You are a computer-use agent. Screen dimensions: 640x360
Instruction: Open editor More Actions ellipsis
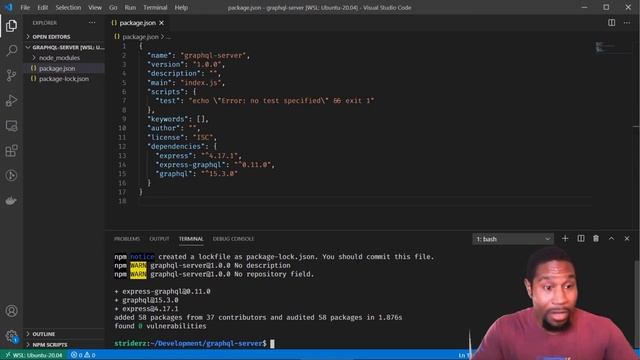pos(627,23)
